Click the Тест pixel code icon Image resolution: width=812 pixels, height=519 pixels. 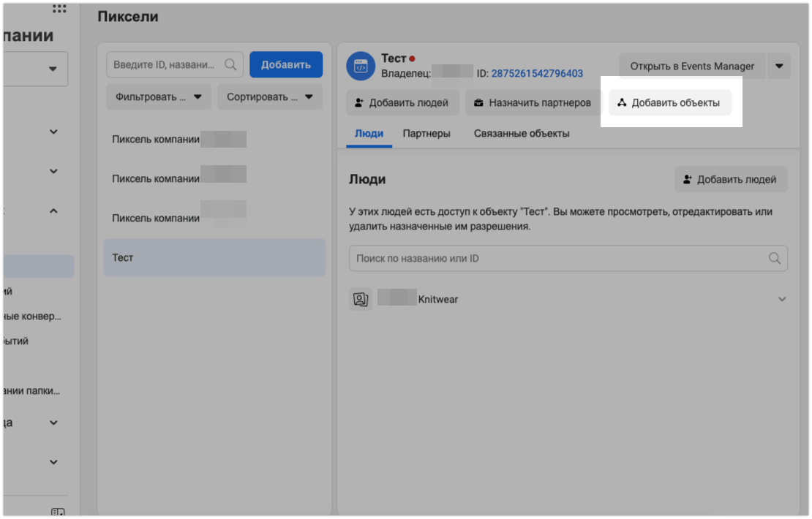[x=360, y=66]
